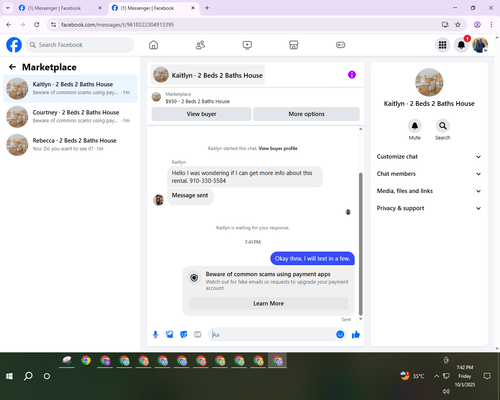Open Kaitlyn - 2 Beds 2 Baths House chat
Image resolution: width=500 pixels, height=400 pixels.
pos(70,89)
